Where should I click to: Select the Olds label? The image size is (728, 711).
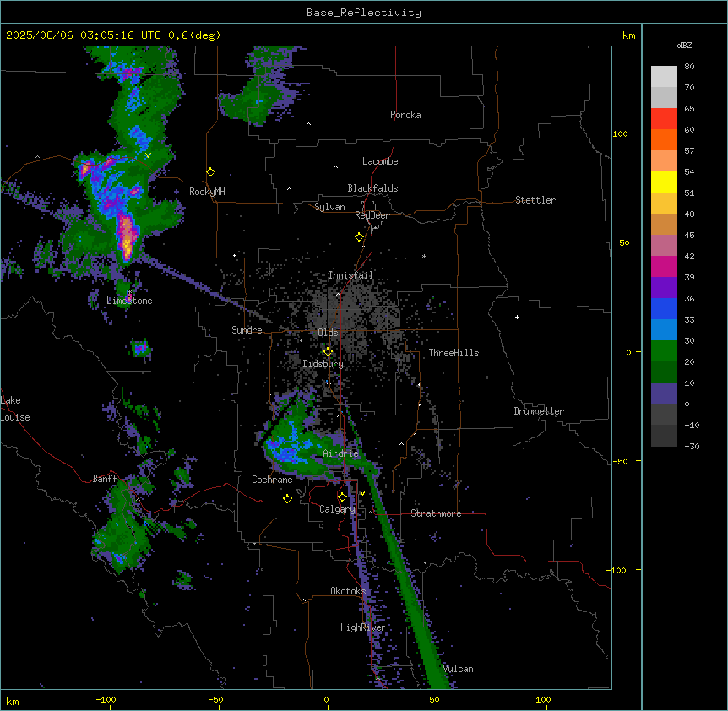click(x=328, y=333)
